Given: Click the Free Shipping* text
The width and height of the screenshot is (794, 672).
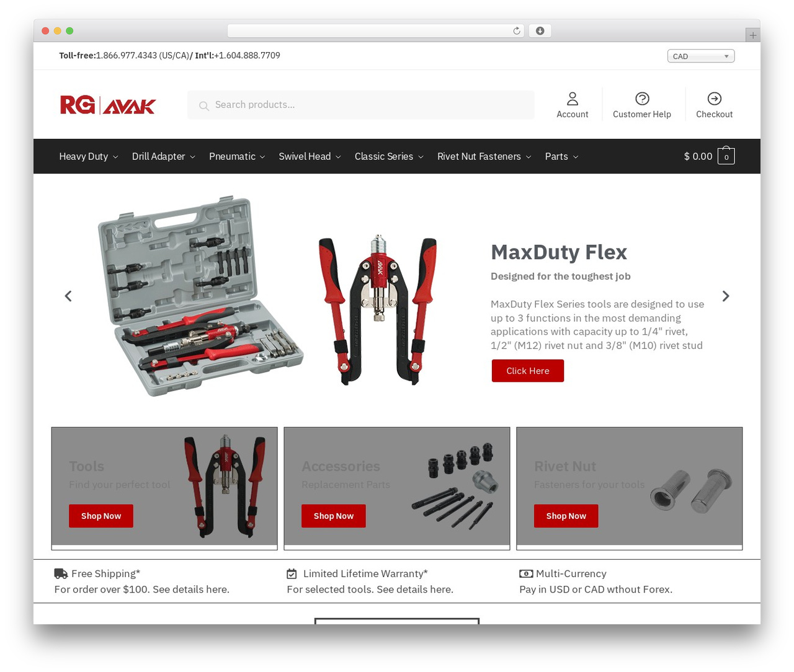Looking at the screenshot, I should click(106, 573).
